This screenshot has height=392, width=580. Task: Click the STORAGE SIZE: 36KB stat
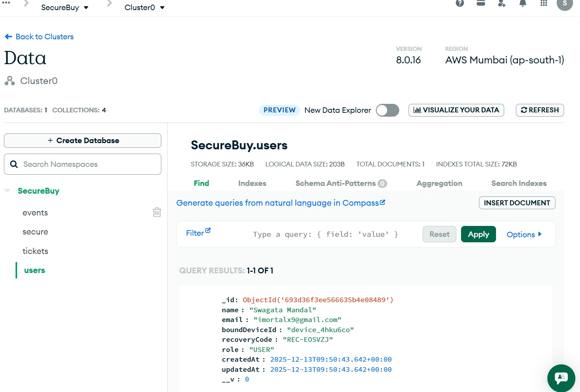point(222,164)
